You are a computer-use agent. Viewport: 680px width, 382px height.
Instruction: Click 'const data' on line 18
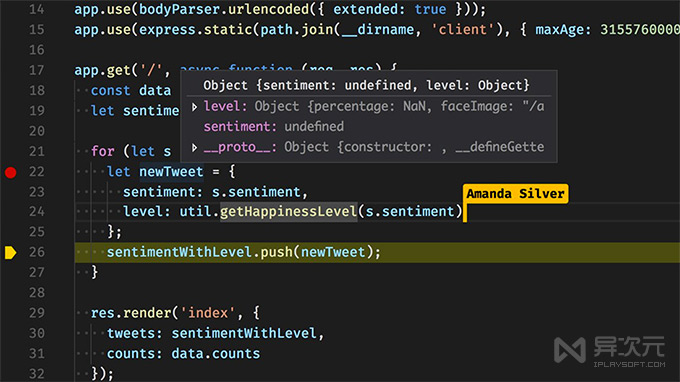(131, 90)
